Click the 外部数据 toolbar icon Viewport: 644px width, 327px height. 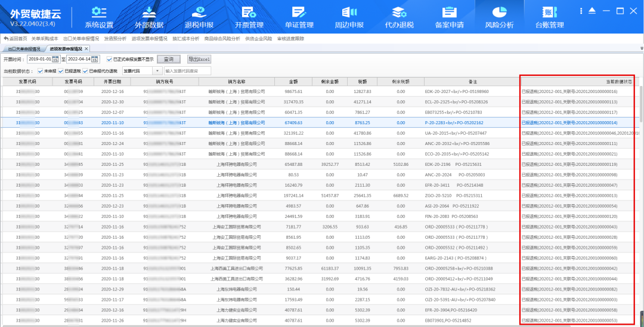(x=149, y=16)
